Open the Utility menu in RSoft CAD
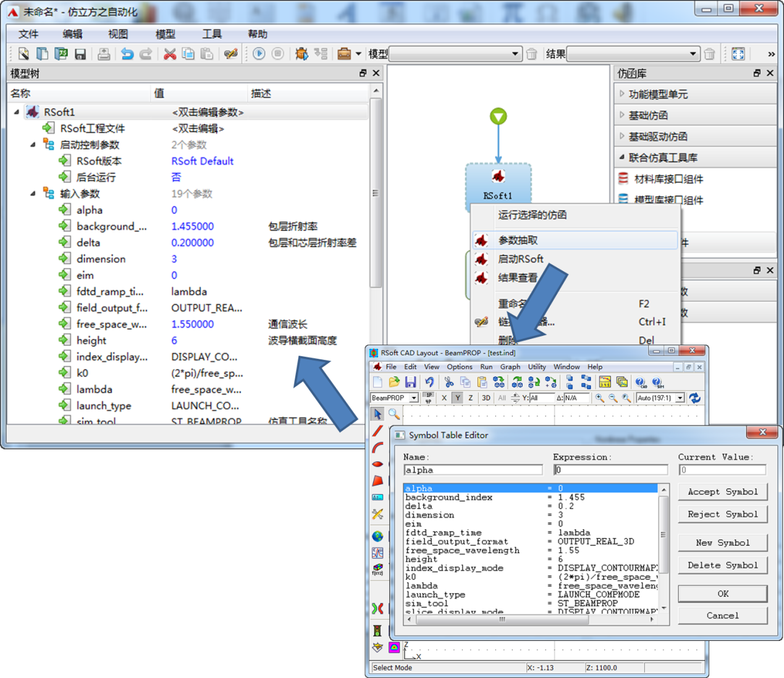The width and height of the screenshot is (784, 678). 537,367
